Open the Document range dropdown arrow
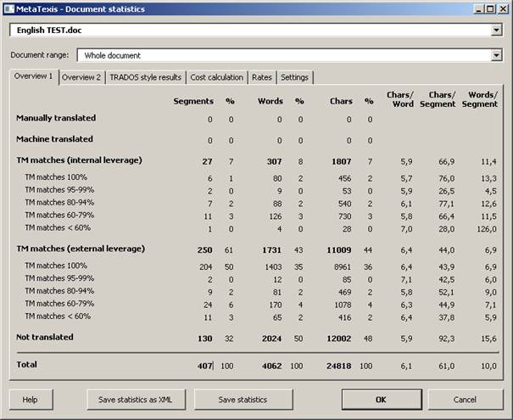 (x=496, y=55)
